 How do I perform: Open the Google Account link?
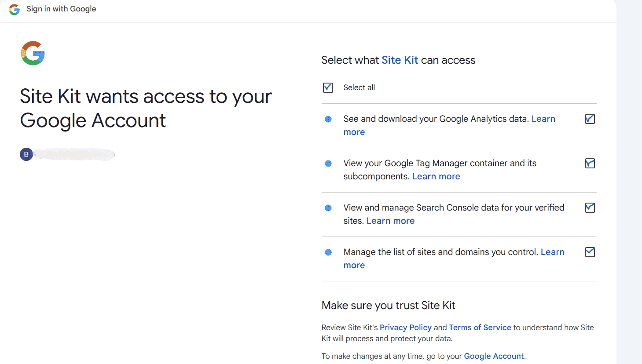[x=494, y=356]
